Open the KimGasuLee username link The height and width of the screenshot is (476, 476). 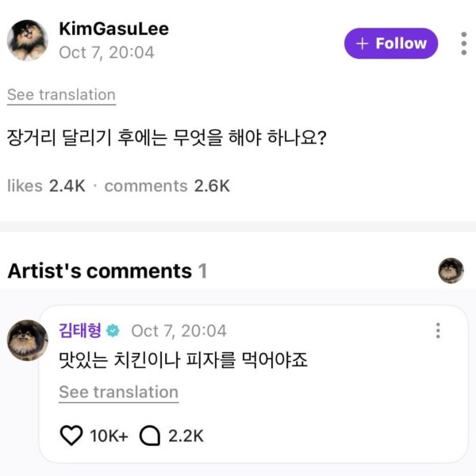point(113,29)
